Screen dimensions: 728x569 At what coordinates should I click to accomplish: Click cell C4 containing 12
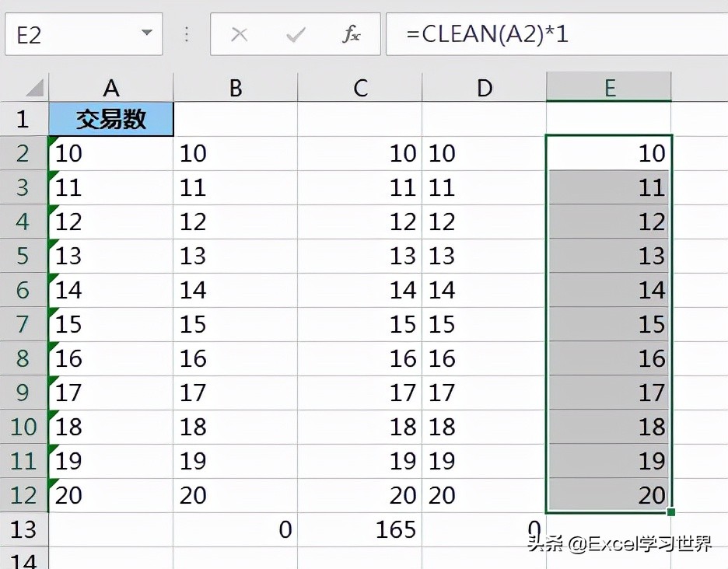[360, 222]
